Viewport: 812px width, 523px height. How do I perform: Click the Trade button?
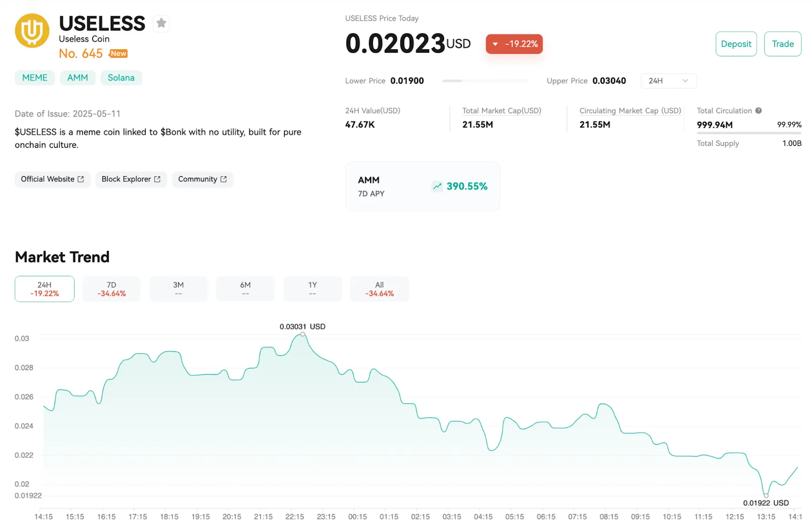pyautogui.click(x=783, y=44)
